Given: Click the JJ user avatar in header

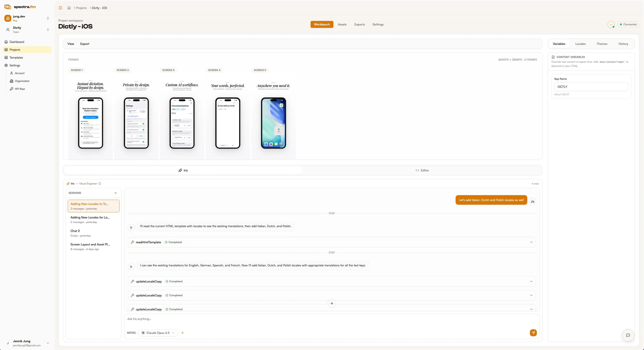Looking at the screenshot, I should coord(611,24).
